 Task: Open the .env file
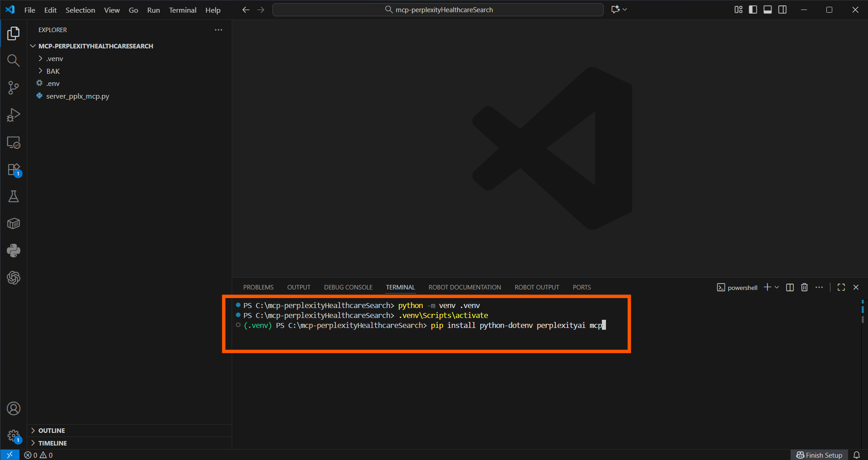(x=129, y=84)
